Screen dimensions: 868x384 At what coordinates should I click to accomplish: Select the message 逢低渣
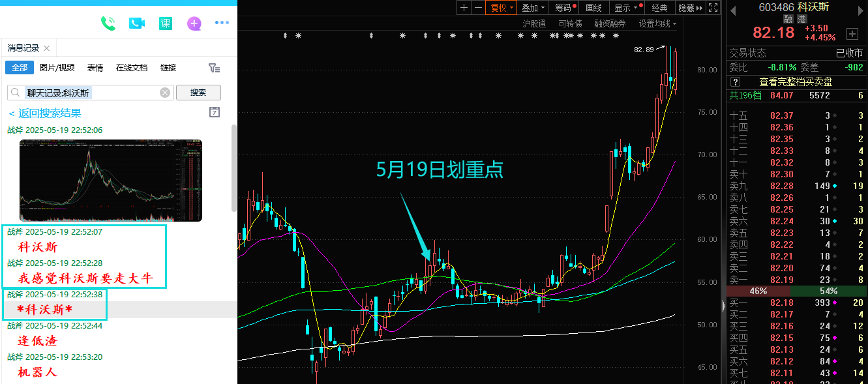[x=38, y=341]
